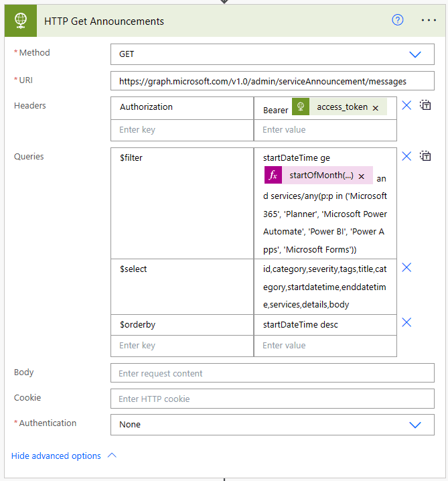Edit the URI field

tap(273, 81)
